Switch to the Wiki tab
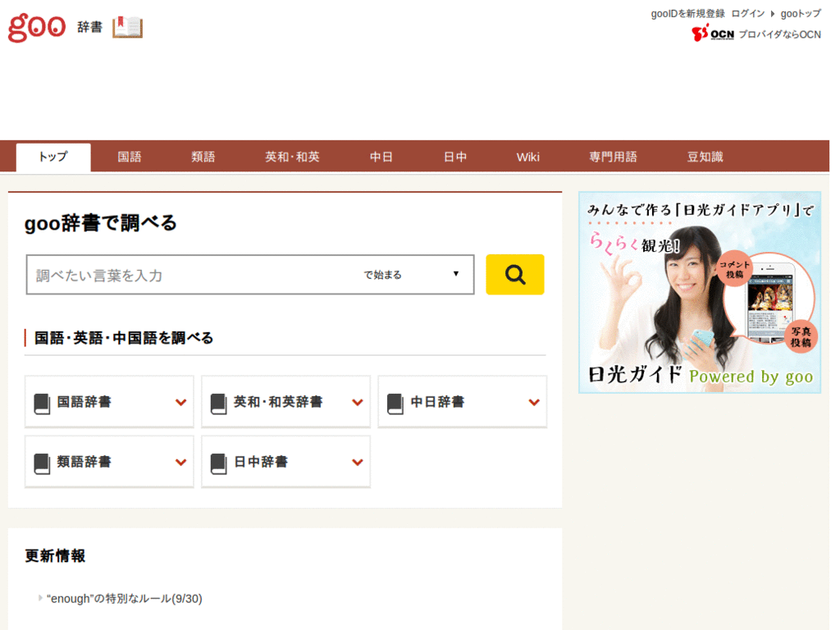The width and height of the screenshot is (840, 630). click(x=527, y=156)
